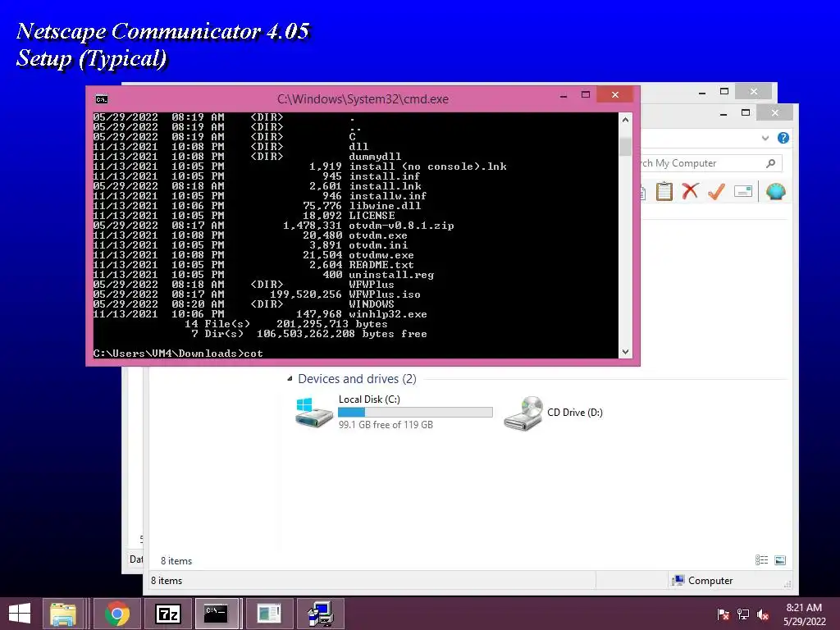
Task: Open the Setup installer taskbar icon
Action: [x=321, y=614]
